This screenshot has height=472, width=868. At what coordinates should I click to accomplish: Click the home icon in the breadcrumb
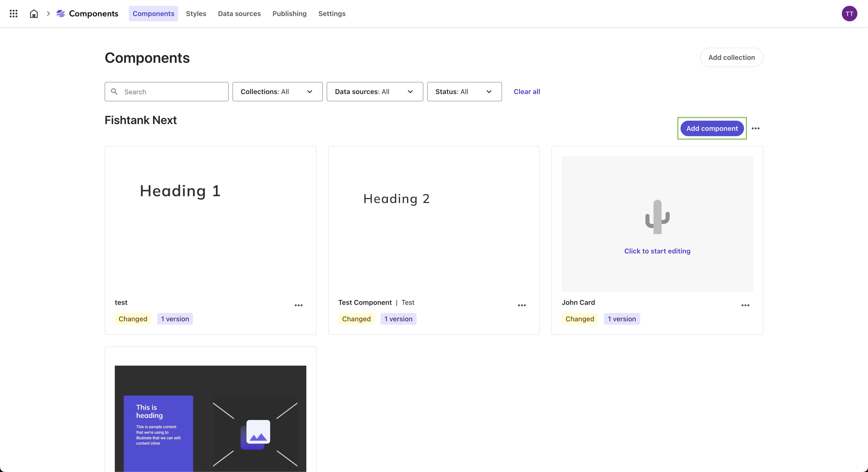34,14
